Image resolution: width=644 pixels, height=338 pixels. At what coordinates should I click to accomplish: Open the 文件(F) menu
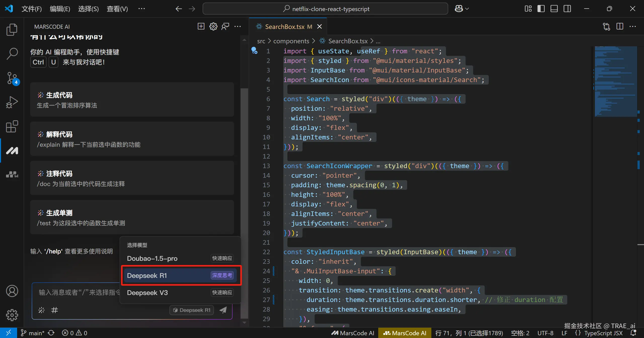click(31, 9)
